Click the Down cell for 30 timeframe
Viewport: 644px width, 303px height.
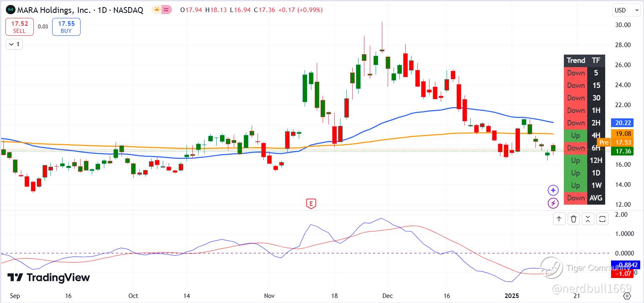coord(576,98)
